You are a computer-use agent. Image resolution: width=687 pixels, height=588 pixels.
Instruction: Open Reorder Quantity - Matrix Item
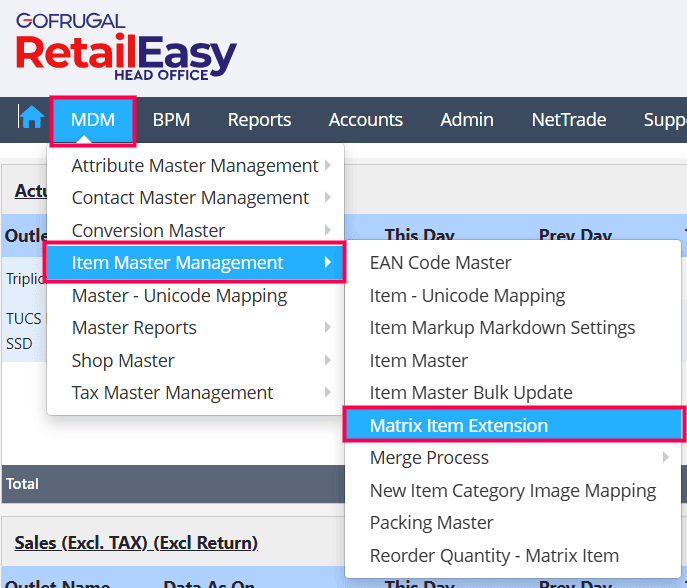(513, 556)
